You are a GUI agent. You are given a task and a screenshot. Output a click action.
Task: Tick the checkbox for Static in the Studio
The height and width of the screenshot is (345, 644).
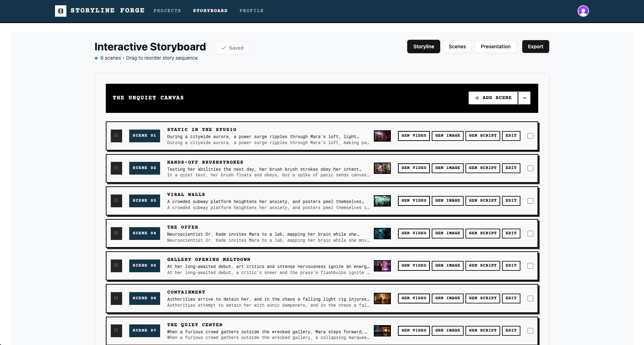point(530,136)
